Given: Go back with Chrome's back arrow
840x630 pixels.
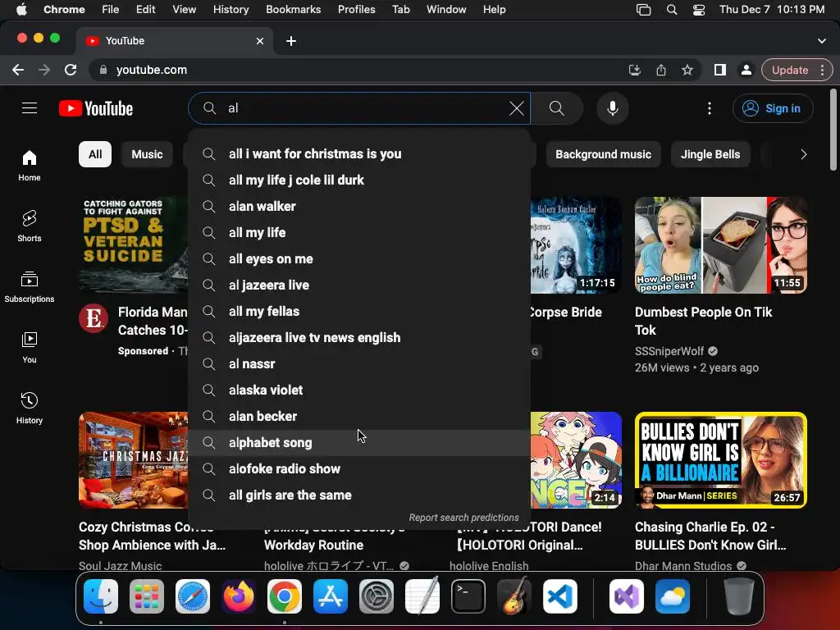Looking at the screenshot, I should point(18,70).
